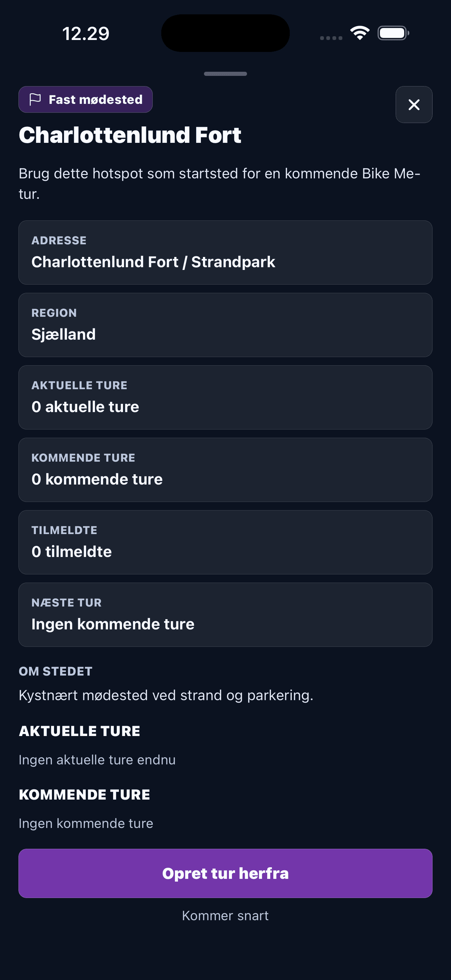Tap the cellular signal dots
This screenshot has width=451, height=980.
(x=331, y=38)
